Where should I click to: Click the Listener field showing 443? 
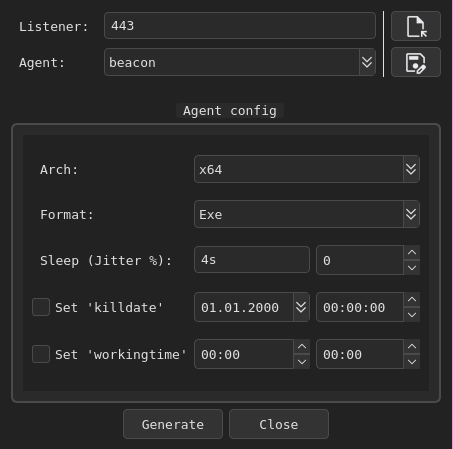(x=240, y=26)
